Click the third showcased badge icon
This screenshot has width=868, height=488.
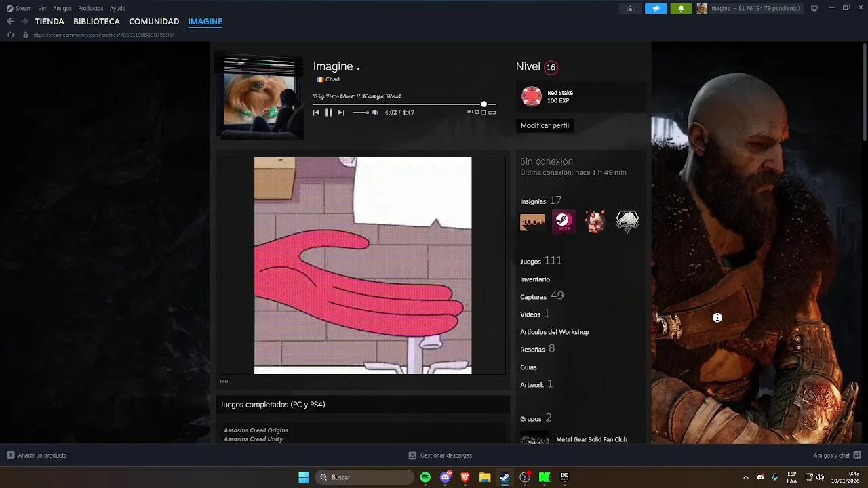(595, 222)
